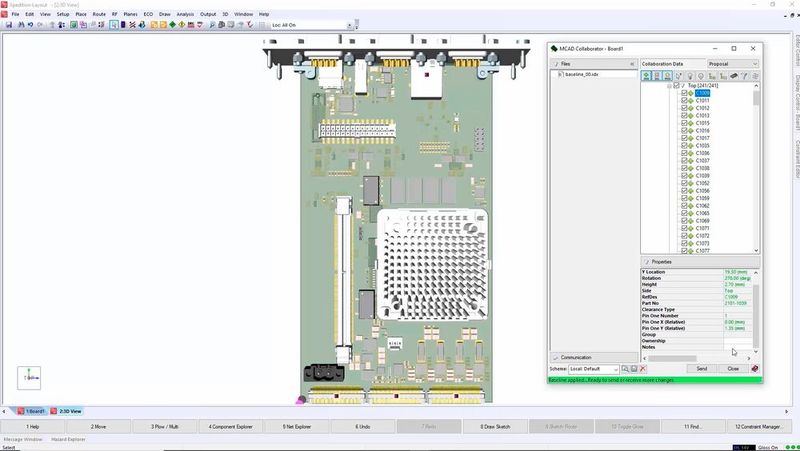Toggle checkbox for Top [241/241] node
Image resolution: width=800 pixels, height=451 pixels.
pyautogui.click(x=676, y=86)
